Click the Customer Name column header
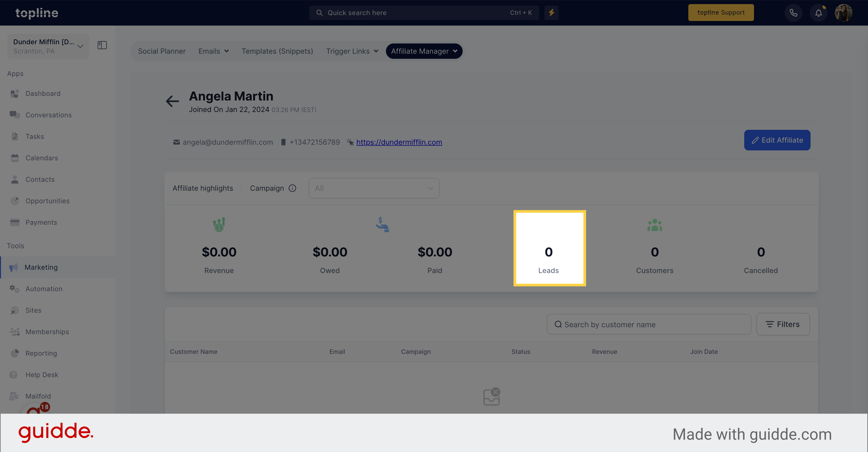 coord(193,352)
